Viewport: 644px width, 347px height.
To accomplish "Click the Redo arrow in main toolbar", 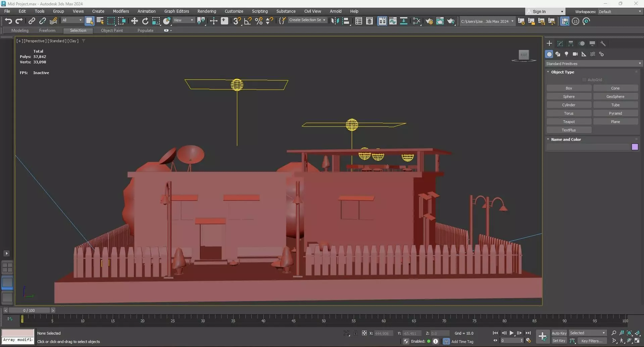I will coord(19,21).
